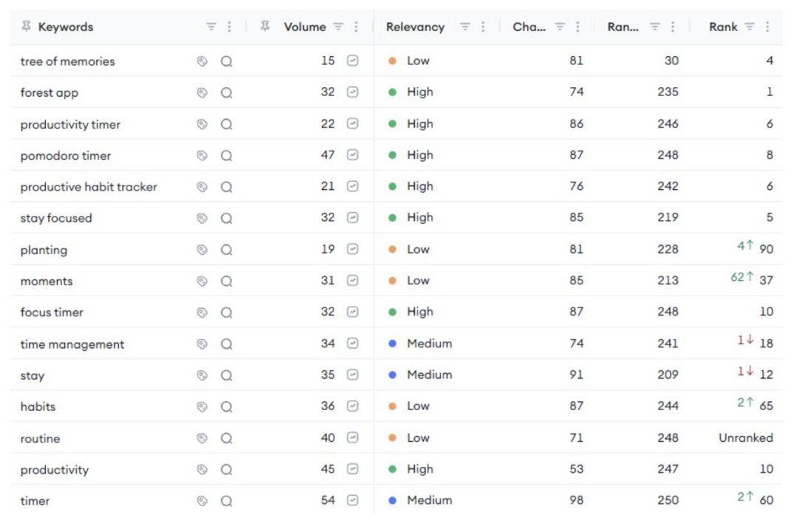Open volume chart for forest app
Viewport: 797px width, 532px height.
(x=353, y=92)
